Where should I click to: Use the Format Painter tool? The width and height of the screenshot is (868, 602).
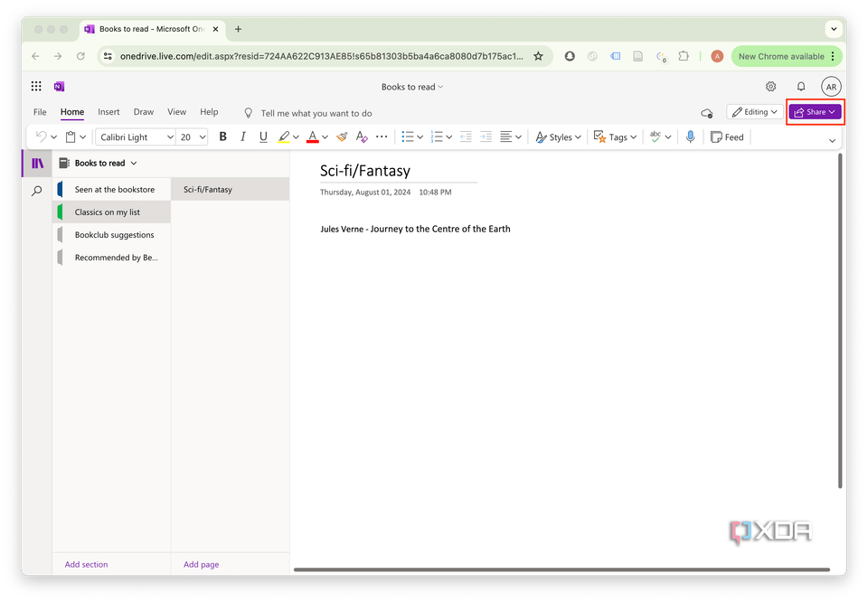coord(342,136)
